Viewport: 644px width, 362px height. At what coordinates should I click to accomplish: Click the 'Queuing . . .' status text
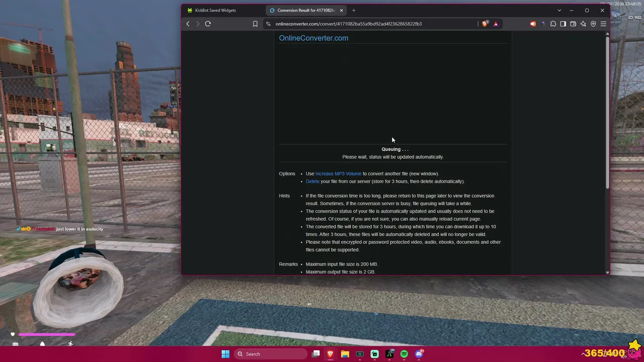click(395, 149)
